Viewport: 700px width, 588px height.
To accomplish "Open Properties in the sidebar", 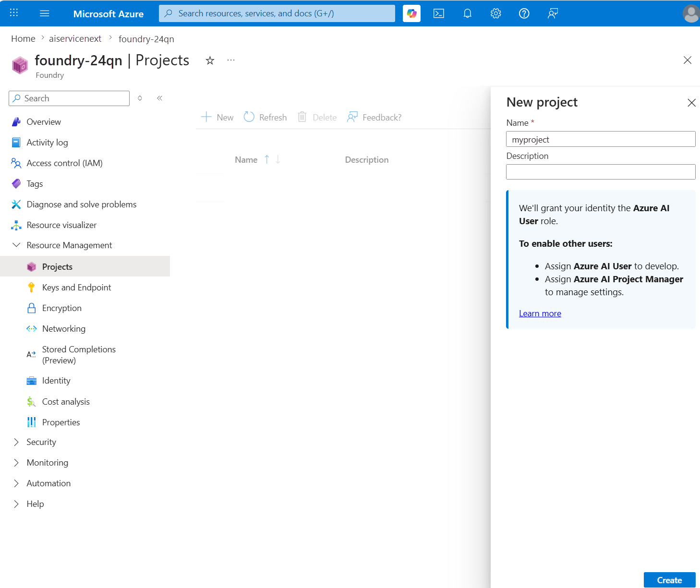I will (61, 422).
